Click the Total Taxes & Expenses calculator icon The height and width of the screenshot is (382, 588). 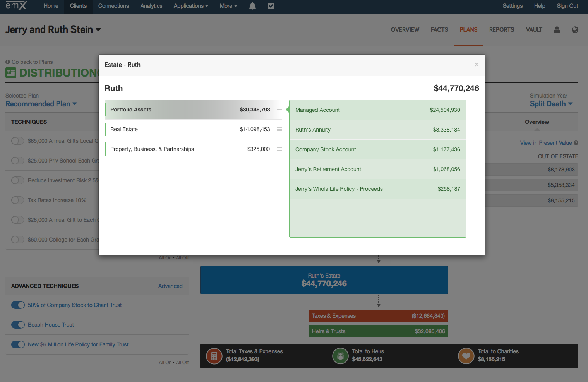214,356
